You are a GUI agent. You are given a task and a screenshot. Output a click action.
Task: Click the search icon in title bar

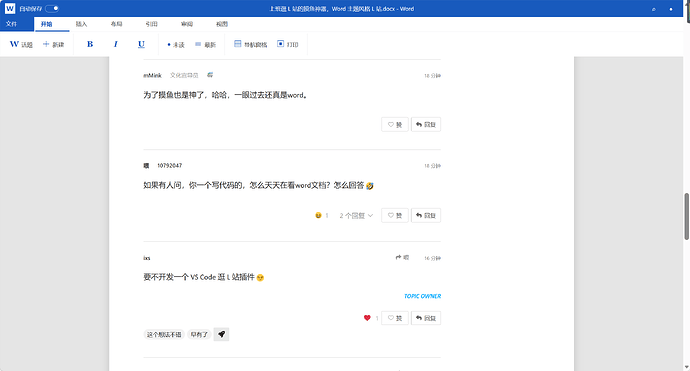pos(653,9)
